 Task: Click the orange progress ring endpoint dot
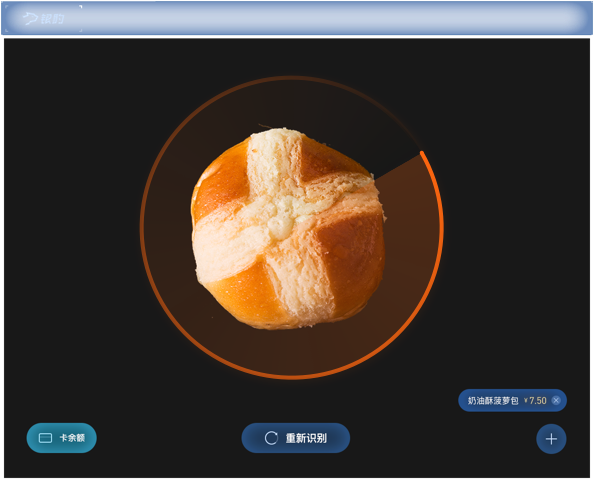pos(422,153)
